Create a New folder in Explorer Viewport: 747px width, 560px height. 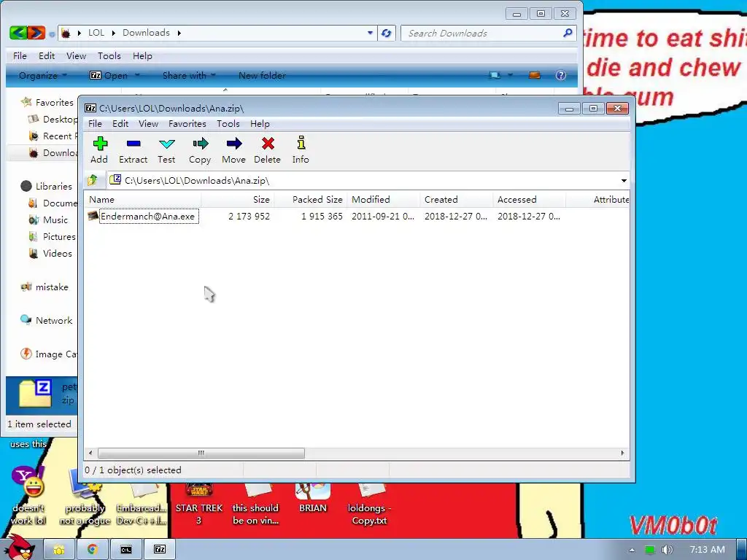(262, 75)
